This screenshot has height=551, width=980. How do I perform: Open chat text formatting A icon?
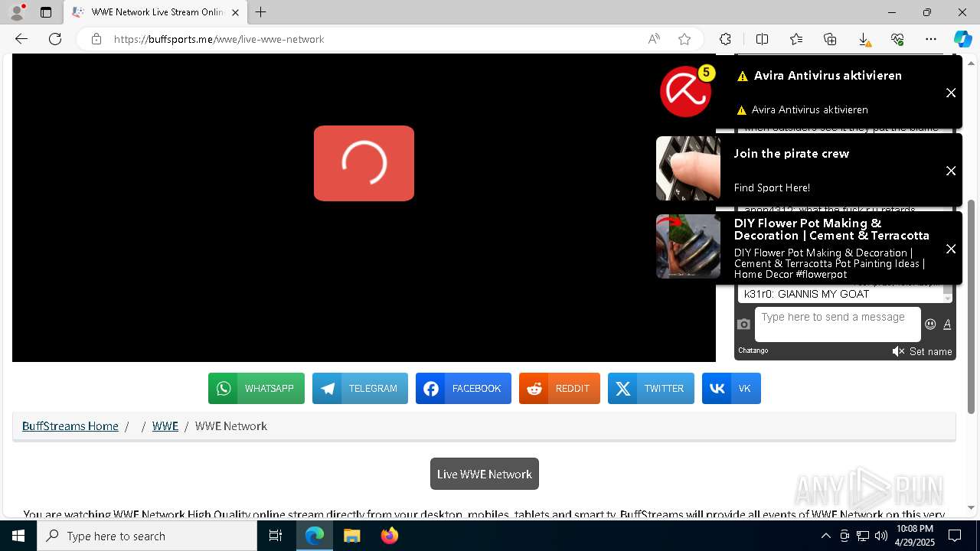pos(947,324)
